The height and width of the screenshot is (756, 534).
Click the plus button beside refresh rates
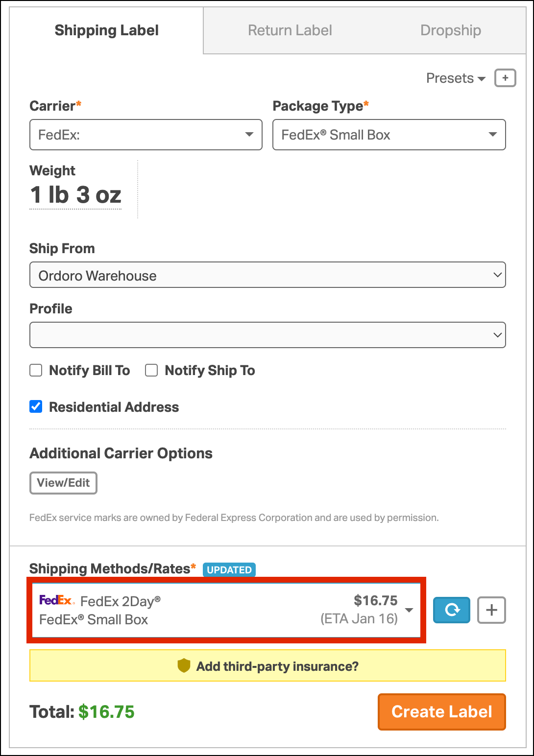pyautogui.click(x=491, y=610)
